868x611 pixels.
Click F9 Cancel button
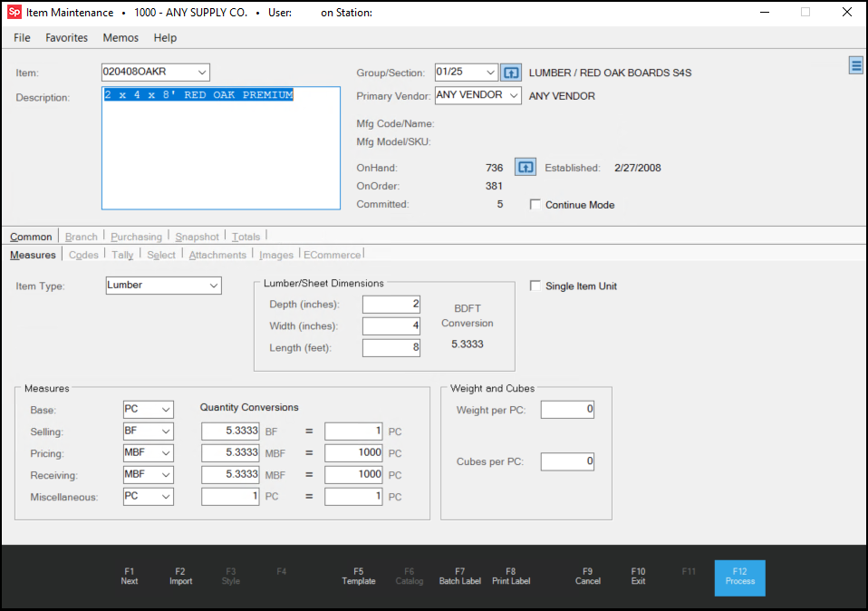(587, 577)
